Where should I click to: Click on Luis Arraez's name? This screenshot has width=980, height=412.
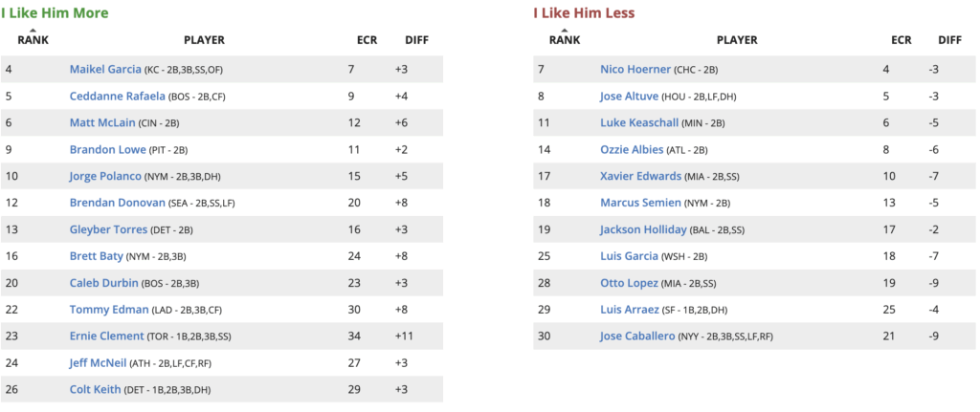click(x=630, y=310)
